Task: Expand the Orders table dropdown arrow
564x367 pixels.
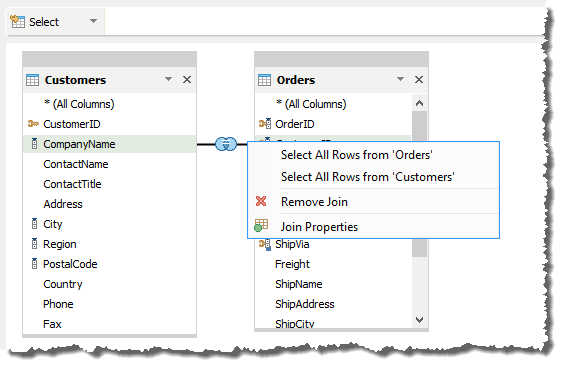Action: point(400,79)
